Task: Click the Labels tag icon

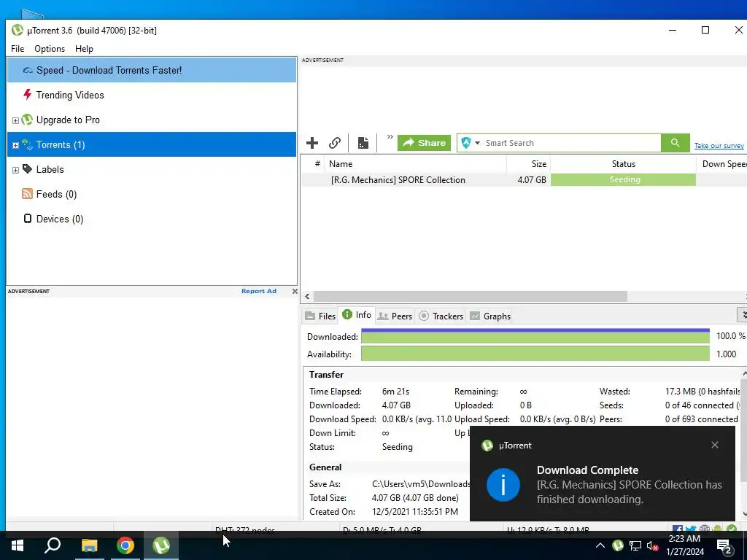Action: (27, 169)
